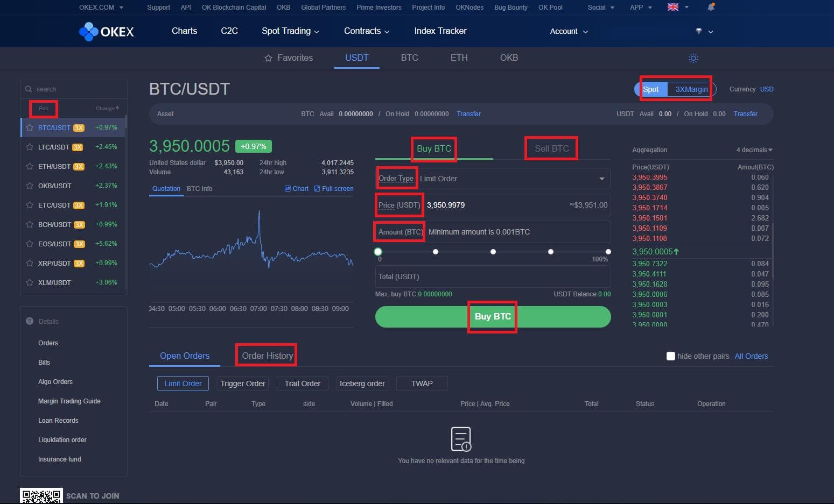This screenshot has height=504, width=834.
Task: Click the OKEX logo
Action: (106, 31)
